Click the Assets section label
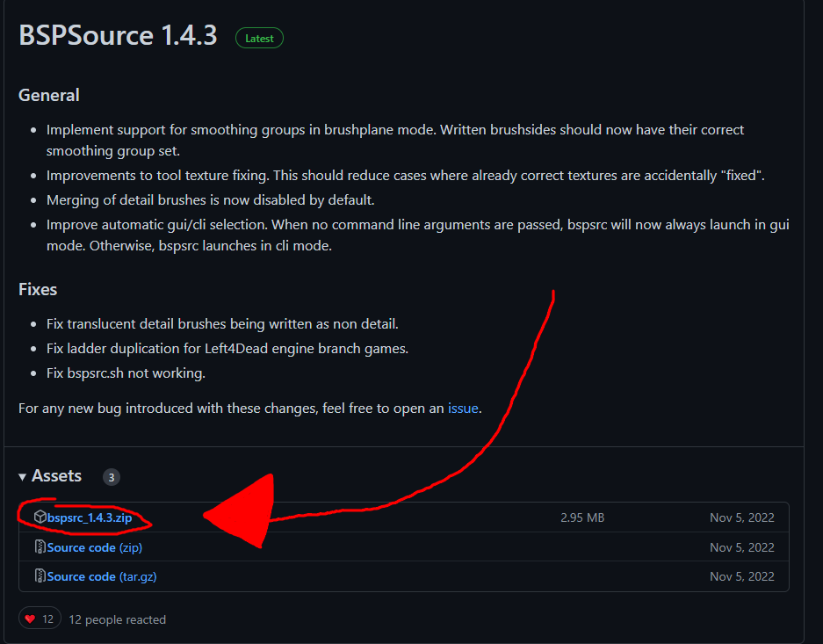The height and width of the screenshot is (644, 823). [57, 476]
